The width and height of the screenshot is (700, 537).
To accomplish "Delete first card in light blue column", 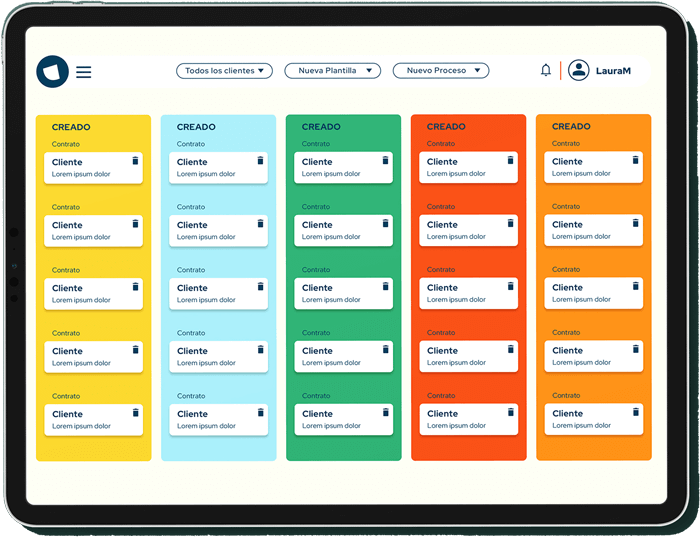I will [260, 160].
